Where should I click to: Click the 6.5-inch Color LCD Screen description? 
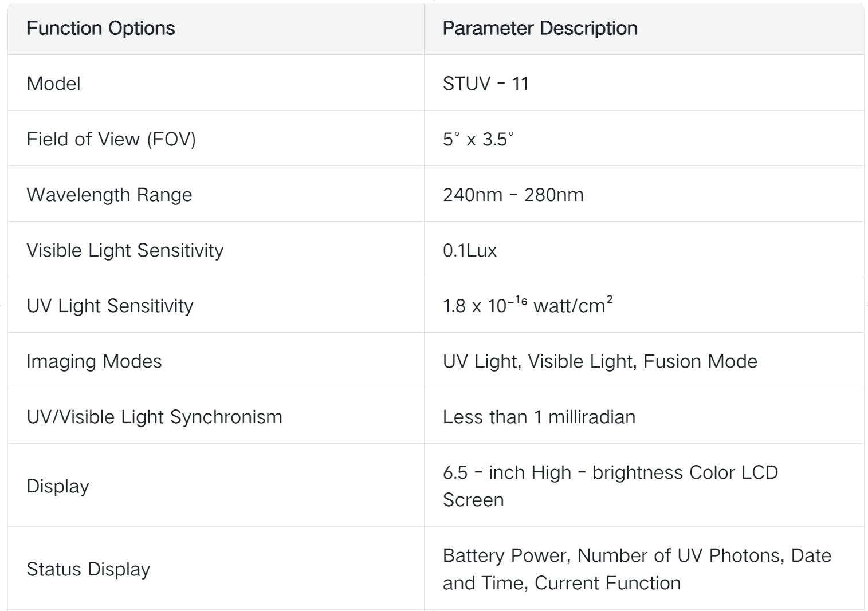tap(610, 486)
